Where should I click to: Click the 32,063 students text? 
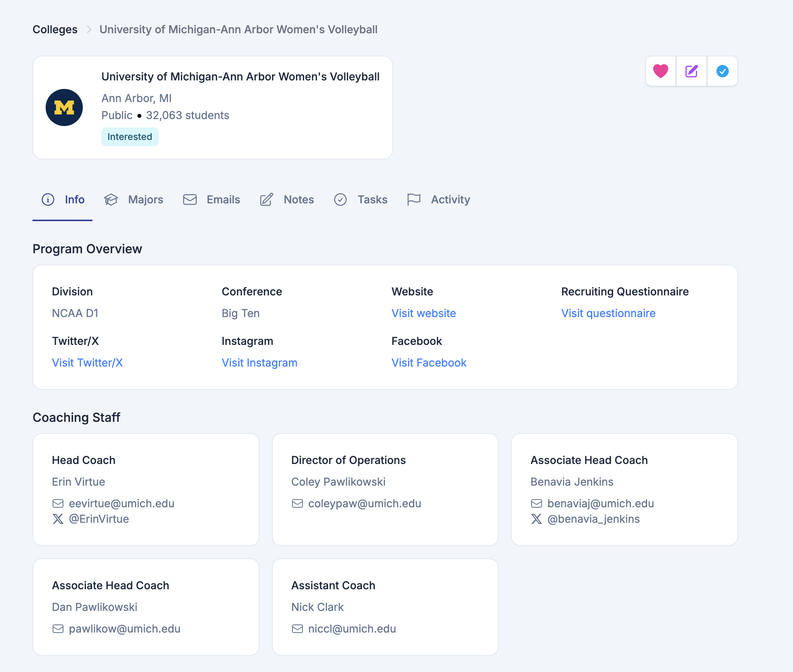click(x=188, y=115)
